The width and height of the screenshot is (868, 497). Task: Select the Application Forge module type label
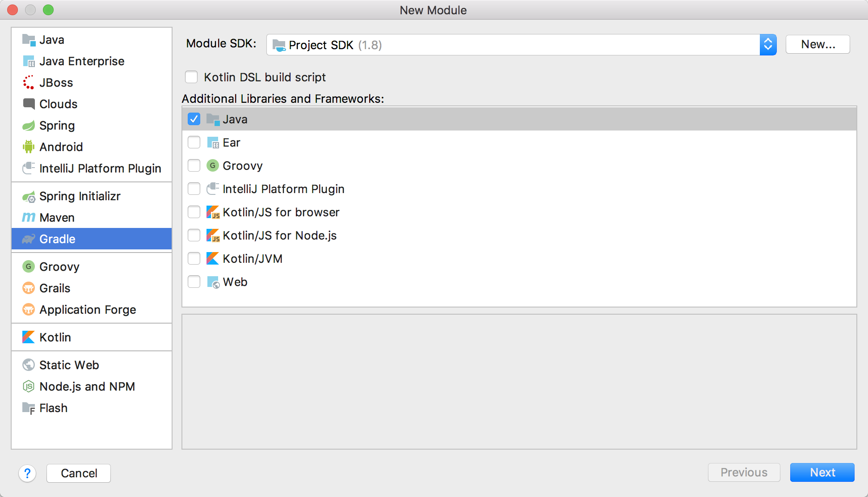coord(88,310)
